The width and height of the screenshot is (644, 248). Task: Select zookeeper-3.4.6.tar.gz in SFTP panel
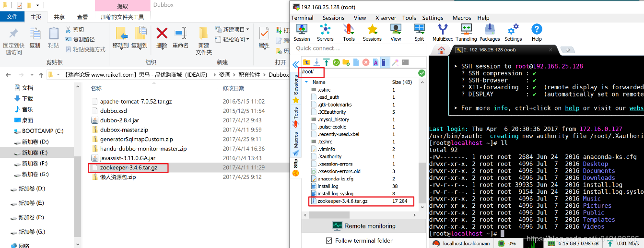click(x=342, y=201)
